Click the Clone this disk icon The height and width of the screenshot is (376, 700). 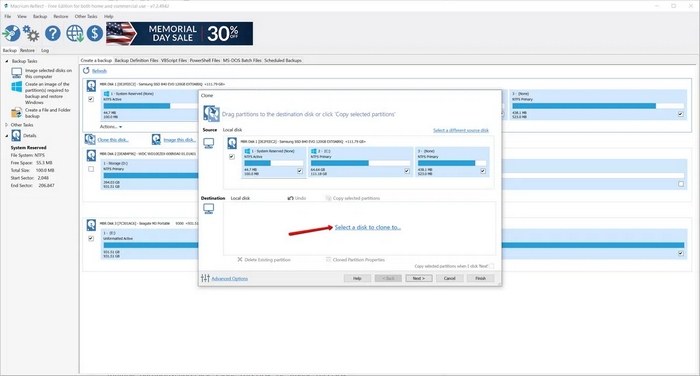pos(90,140)
